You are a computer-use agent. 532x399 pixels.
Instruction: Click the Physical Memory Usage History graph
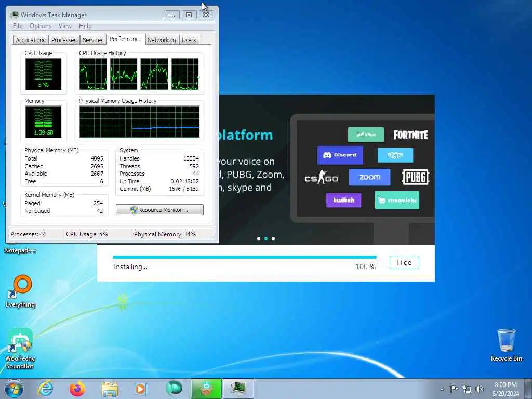coord(139,122)
